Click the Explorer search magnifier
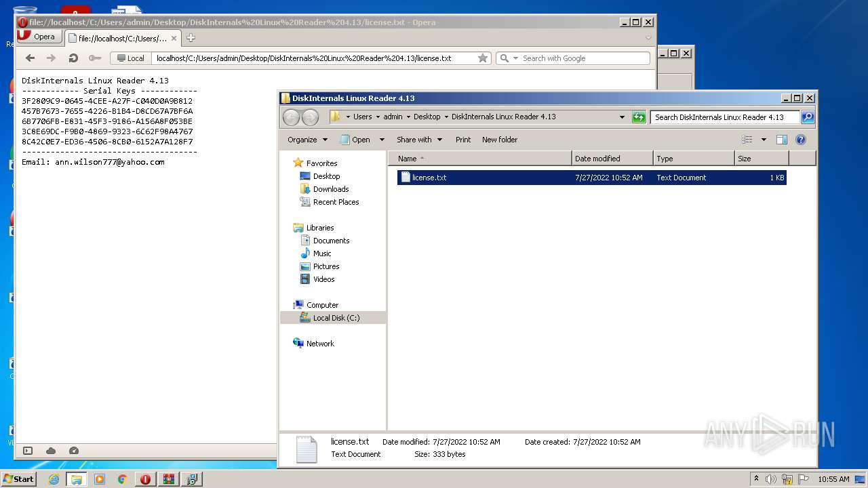Screen dimensions: 868x488 click(808, 117)
